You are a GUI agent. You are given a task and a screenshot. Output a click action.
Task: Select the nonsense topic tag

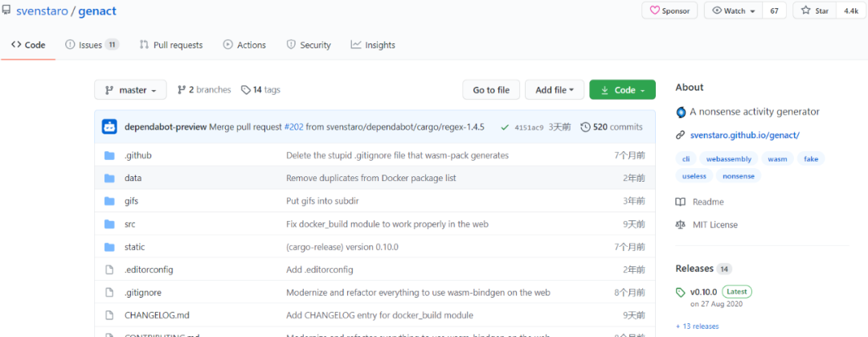click(739, 175)
